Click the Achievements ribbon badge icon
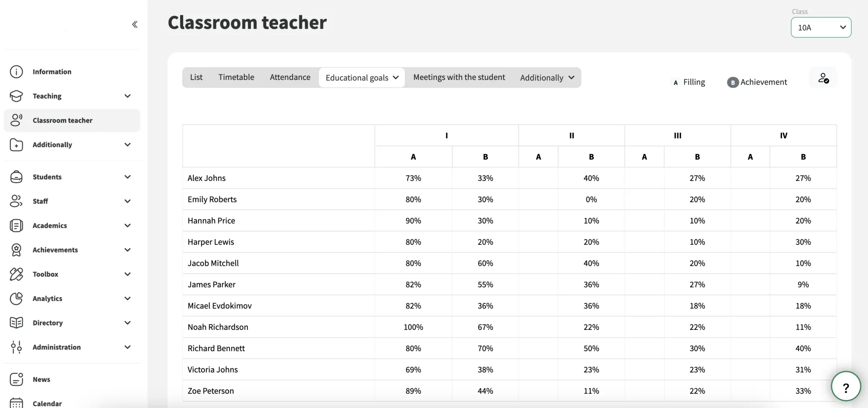 pyautogui.click(x=16, y=250)
